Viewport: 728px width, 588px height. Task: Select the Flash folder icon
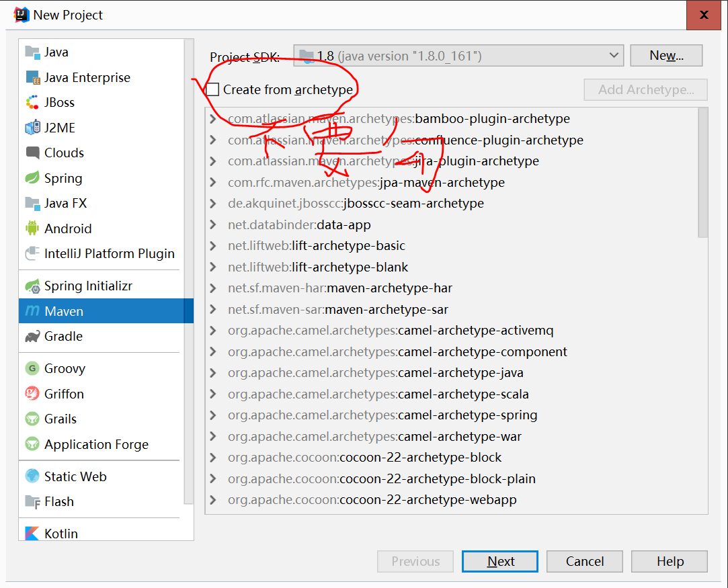32,502
